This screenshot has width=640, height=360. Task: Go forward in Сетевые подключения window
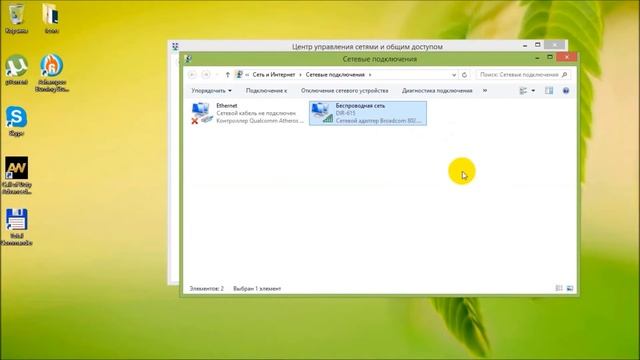pyautogui.click(x=206, y=75)
